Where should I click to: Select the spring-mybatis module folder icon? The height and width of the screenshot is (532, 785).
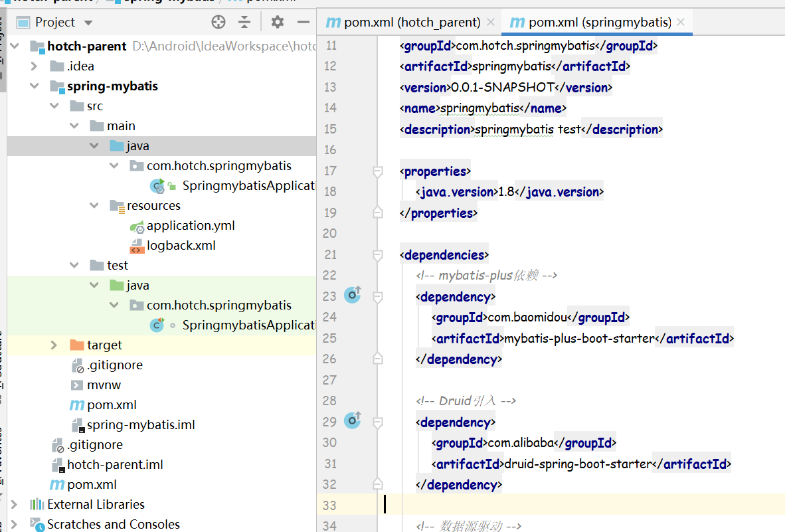[57, 86]
